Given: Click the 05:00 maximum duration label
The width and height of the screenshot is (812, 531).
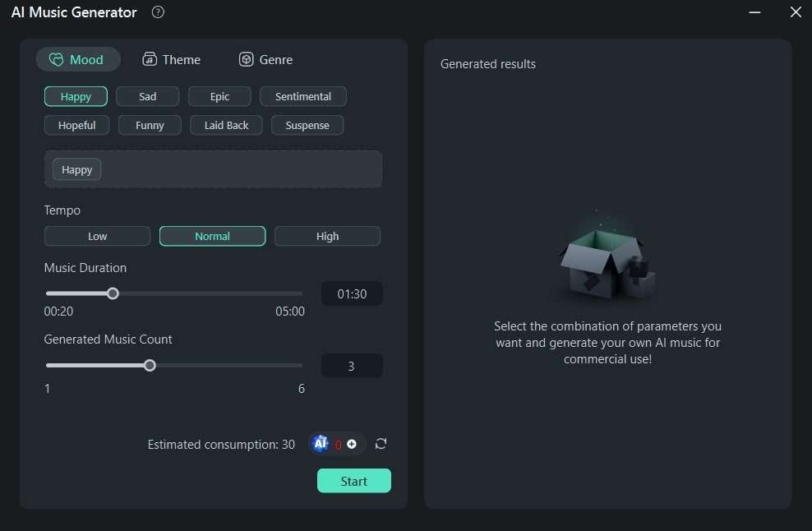Looking at the screenshot, I should pyautogui.click(x=290, y=312).
